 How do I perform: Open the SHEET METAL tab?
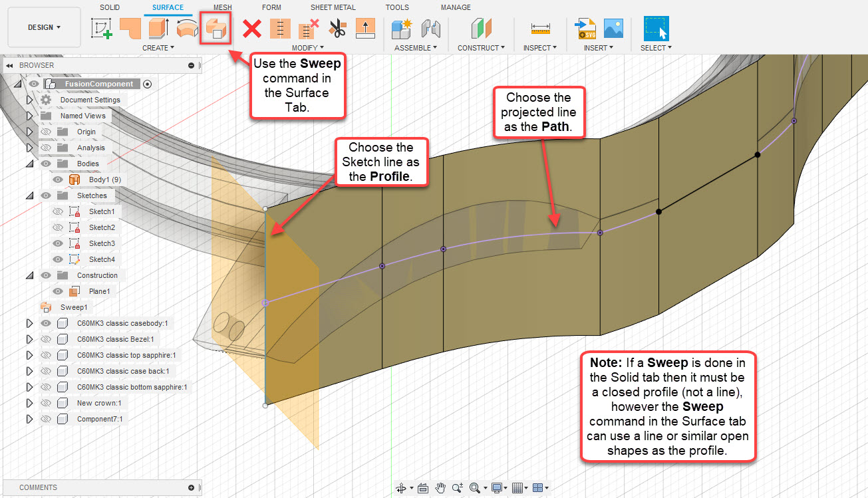click(333, 7)
